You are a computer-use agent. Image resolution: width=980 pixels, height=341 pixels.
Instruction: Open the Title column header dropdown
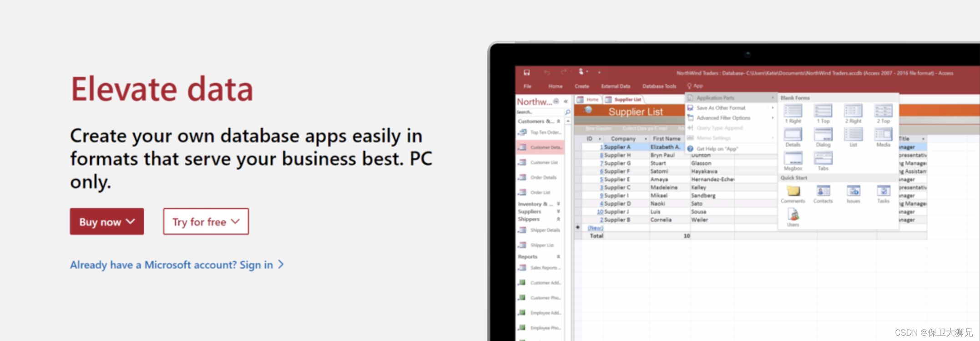click(923, 139)
